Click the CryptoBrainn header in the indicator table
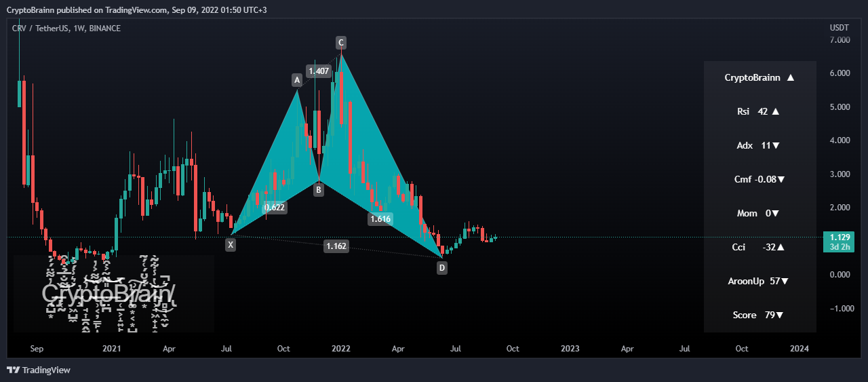868x382 pixels. click(x=759, y=77)
